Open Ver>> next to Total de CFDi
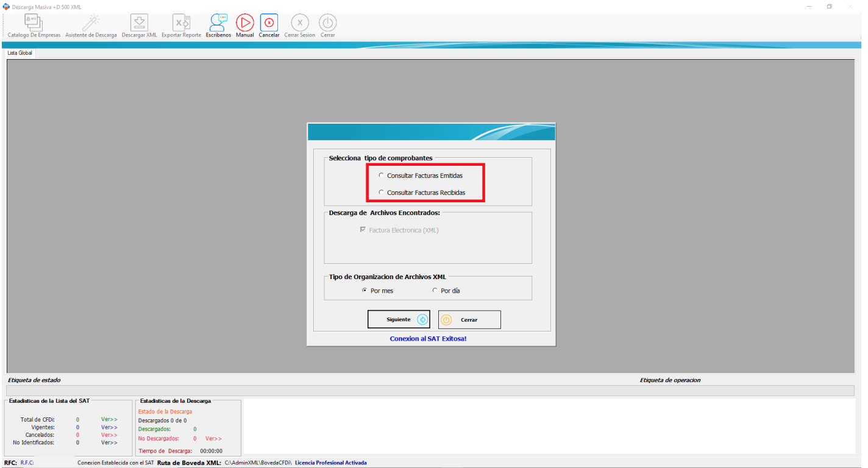This screenshot has width=868, height=468. 109,419
